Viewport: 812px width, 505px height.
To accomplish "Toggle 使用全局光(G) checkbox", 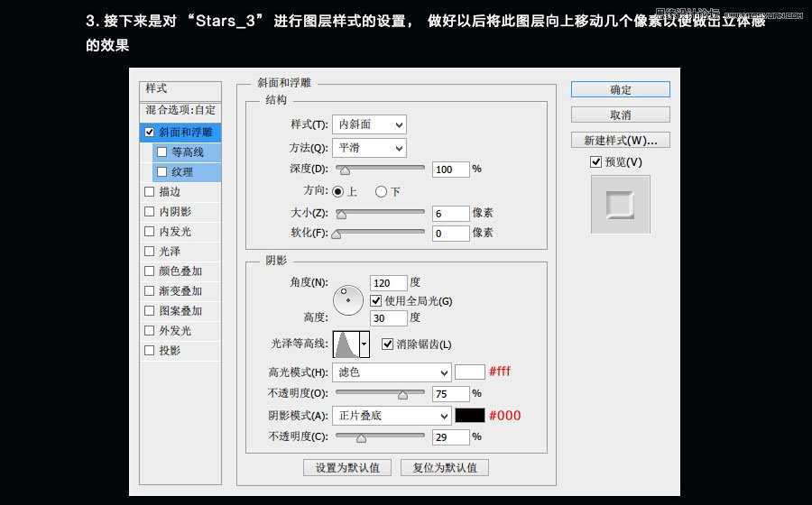I will tap(376, 300).
